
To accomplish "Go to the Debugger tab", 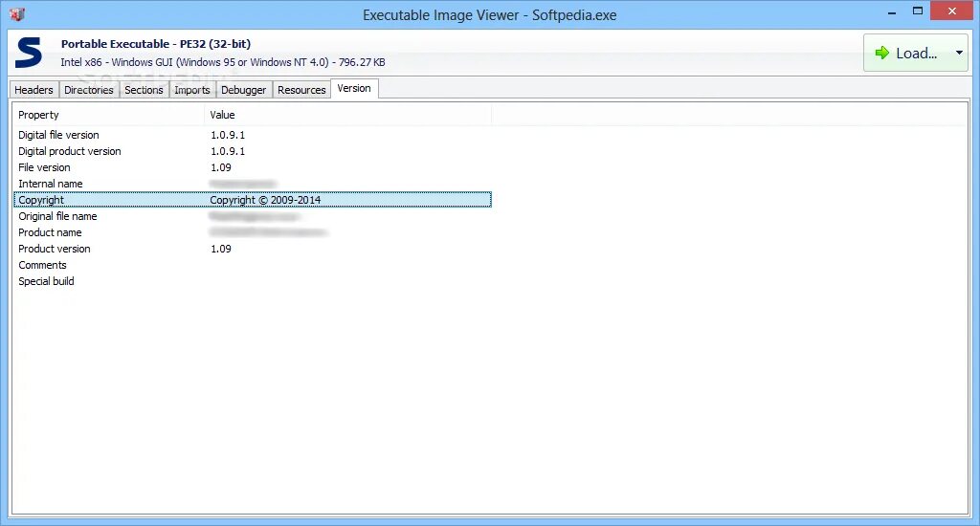I will pos(244,90).
